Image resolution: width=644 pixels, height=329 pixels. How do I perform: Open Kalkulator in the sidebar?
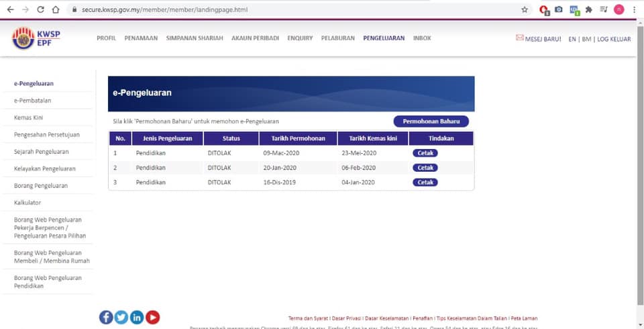[28, 203]
